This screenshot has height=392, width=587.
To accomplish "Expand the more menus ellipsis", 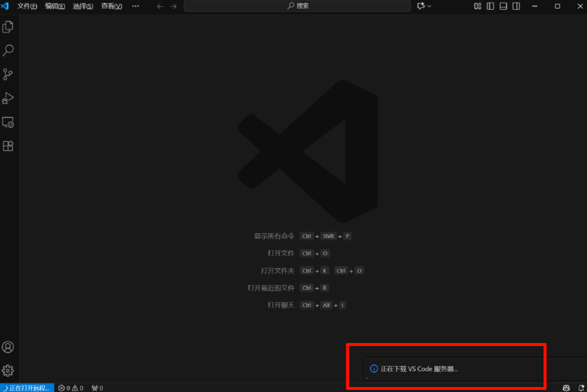I will click(x=135, y=7).
